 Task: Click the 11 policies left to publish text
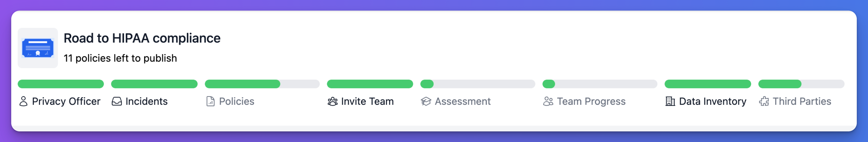(x=120, y=58)
